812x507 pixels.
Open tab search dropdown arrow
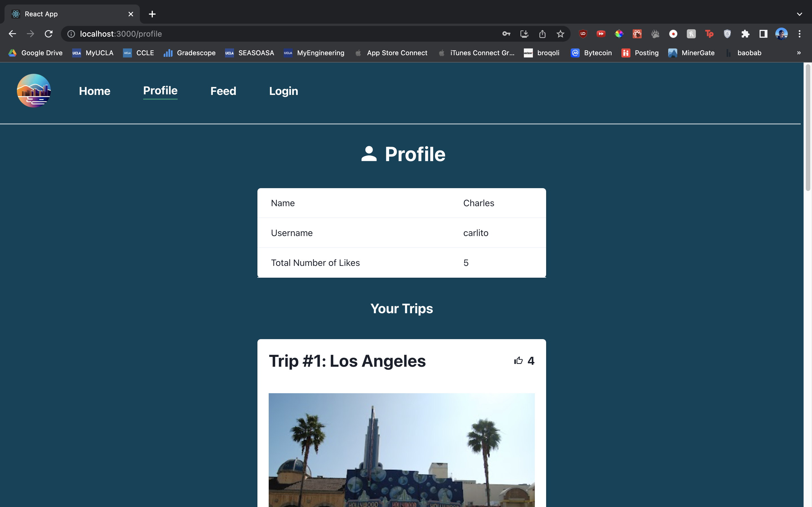(x=799, y=14)
